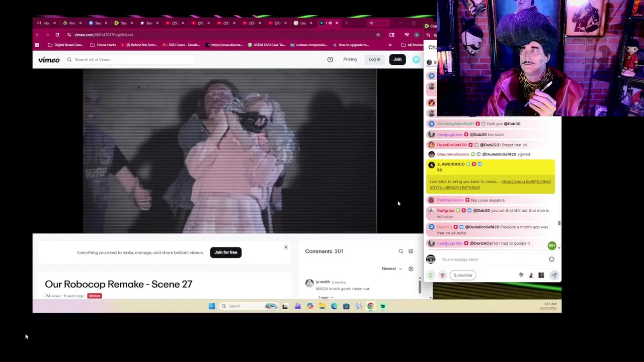
Task: Click the black Join button
Action: pos(397,59)
